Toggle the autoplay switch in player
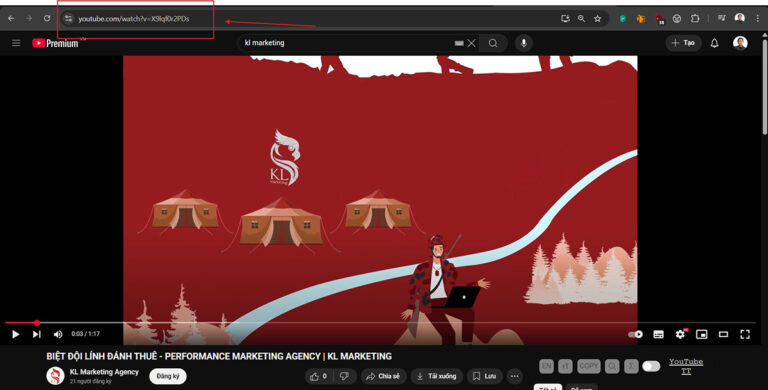 click(635, 334)
